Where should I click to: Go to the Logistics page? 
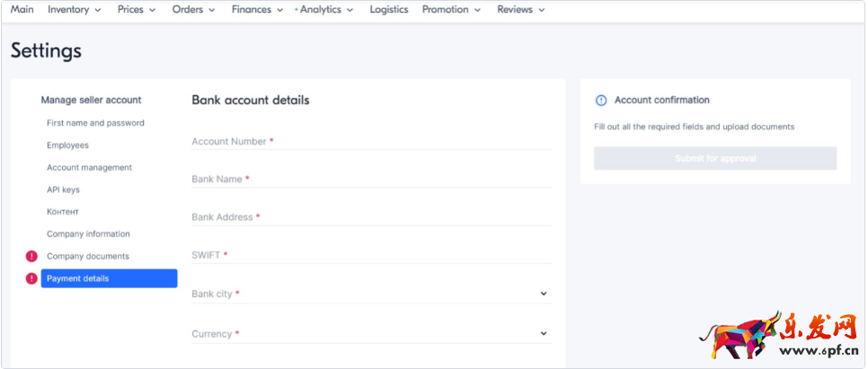(x=388, y=10)
